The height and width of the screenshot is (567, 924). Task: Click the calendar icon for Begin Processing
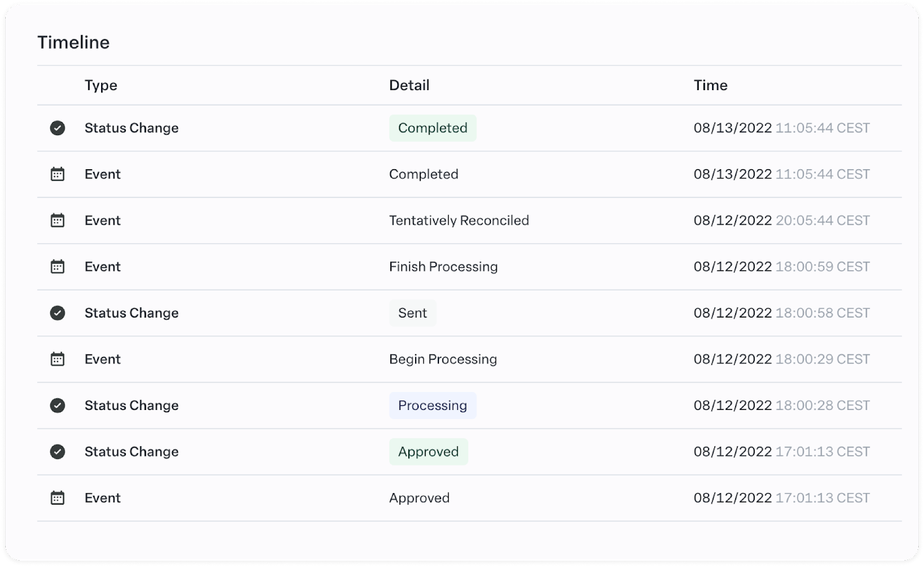[x=58, y=359]
